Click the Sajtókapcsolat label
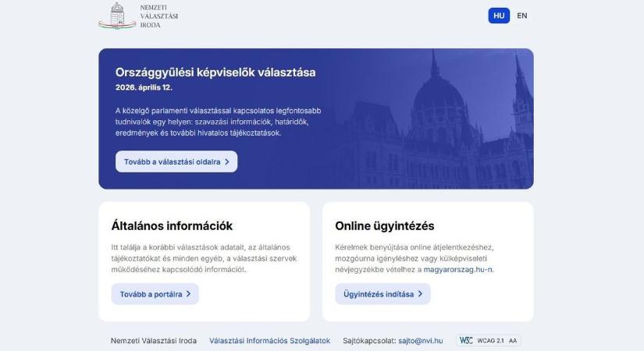Viewport: 644px width, 351px height. point(369,341)
